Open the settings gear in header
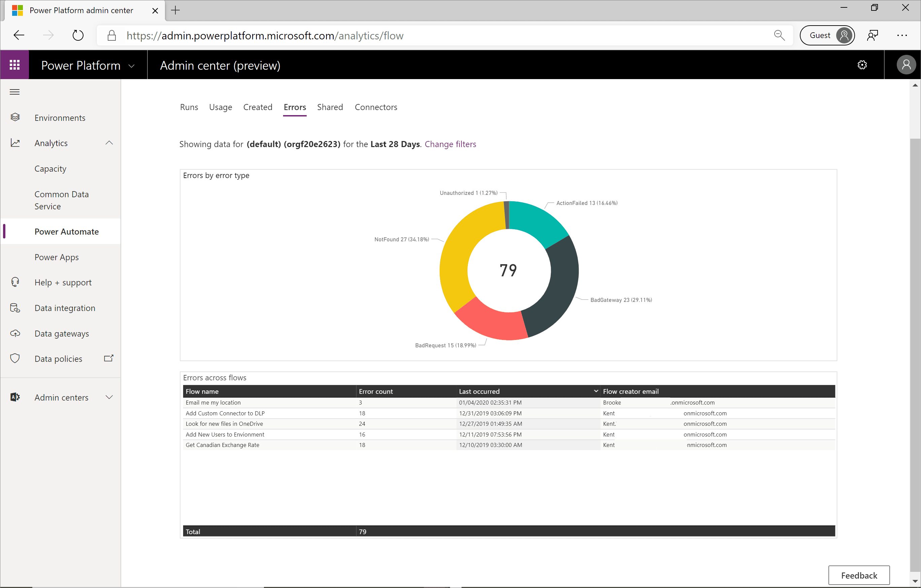The width and height of the screenshot is (921, 588). (862, 65)
